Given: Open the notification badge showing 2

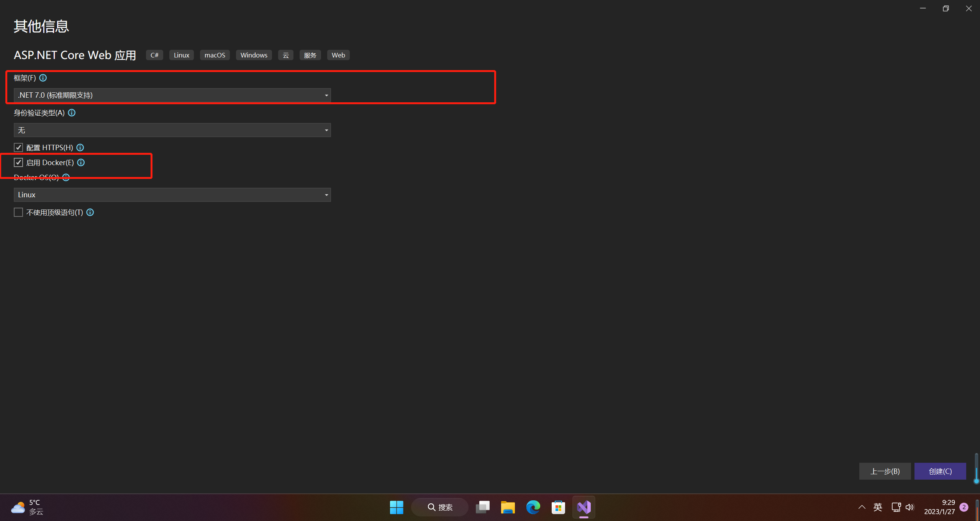Looking at the screenshot, I should tap(964, 507).
